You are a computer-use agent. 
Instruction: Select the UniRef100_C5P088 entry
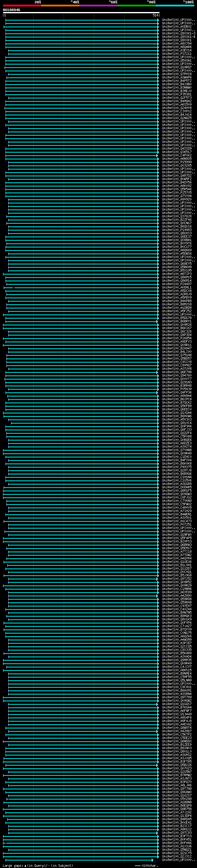pyautogui.click(x=176, y=436)
